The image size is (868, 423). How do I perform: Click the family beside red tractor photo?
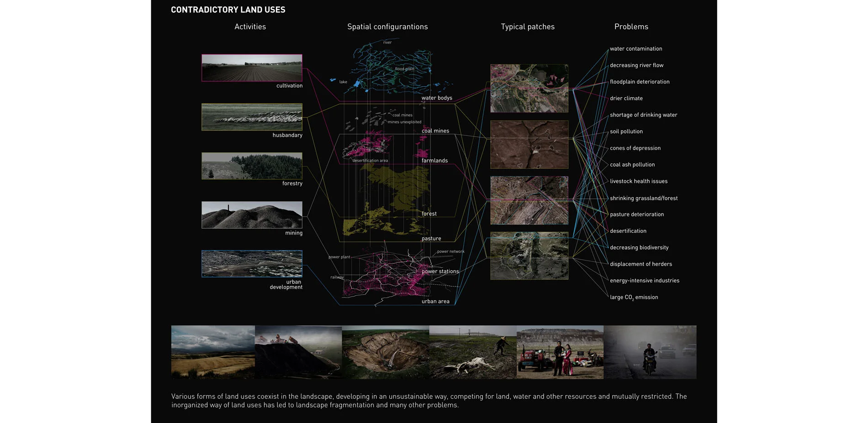click(x=560, y=352)
